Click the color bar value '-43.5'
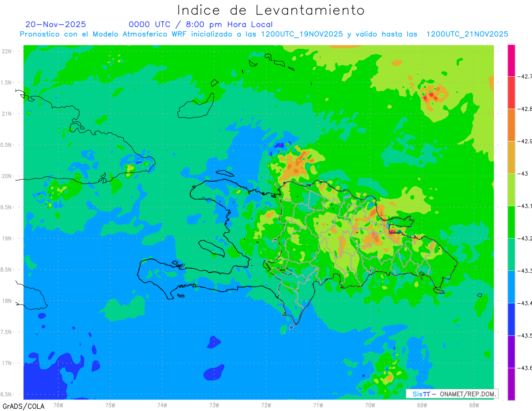Viewport: 532px width, 411px height. tap(524, 336)
